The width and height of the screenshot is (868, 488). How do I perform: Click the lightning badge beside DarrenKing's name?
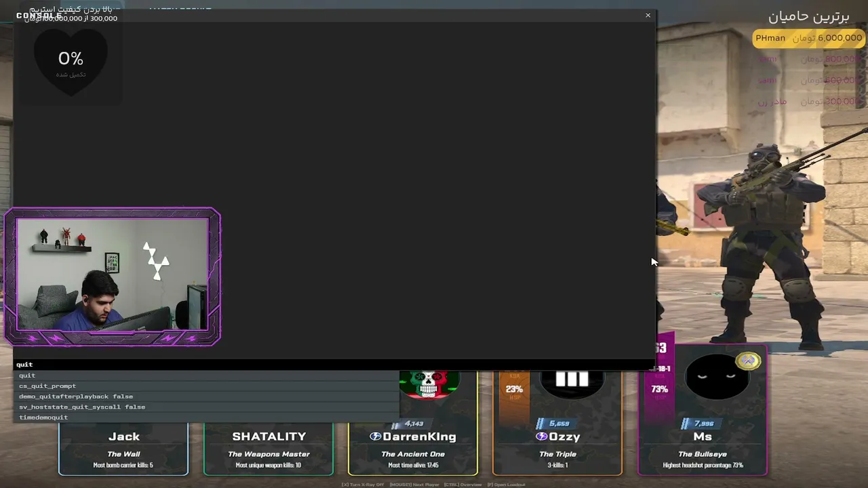point(375,436)
